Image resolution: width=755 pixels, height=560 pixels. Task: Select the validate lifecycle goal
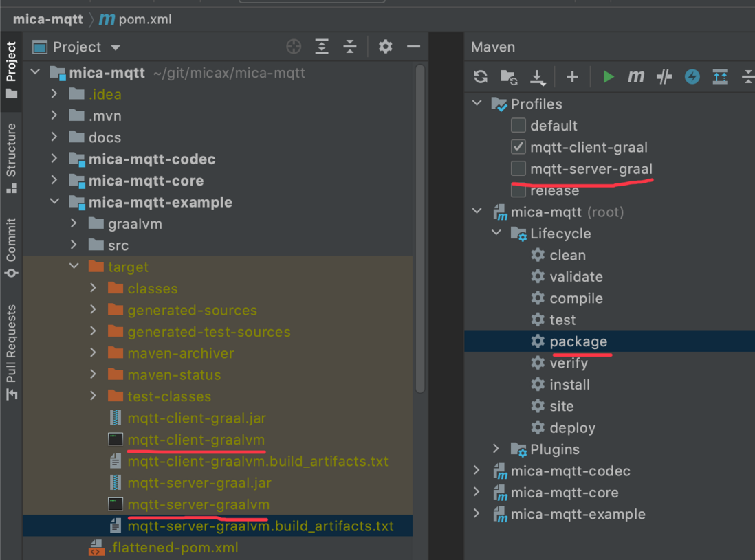(576, 277)
